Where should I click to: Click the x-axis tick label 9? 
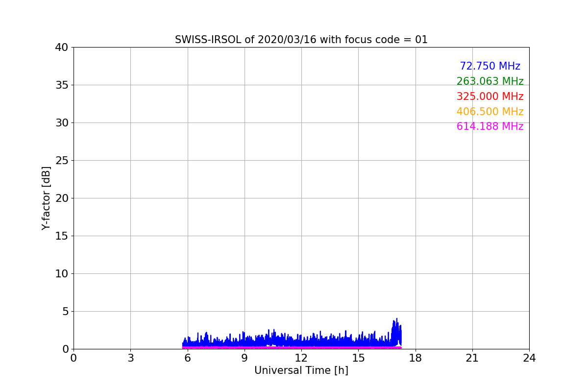245,358
